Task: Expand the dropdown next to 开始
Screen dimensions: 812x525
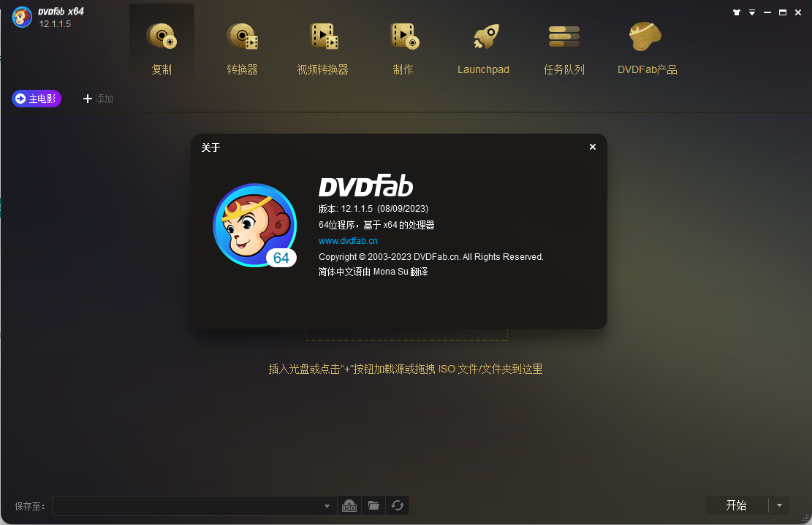Action: pyautogui.click(x=779, y=505)
